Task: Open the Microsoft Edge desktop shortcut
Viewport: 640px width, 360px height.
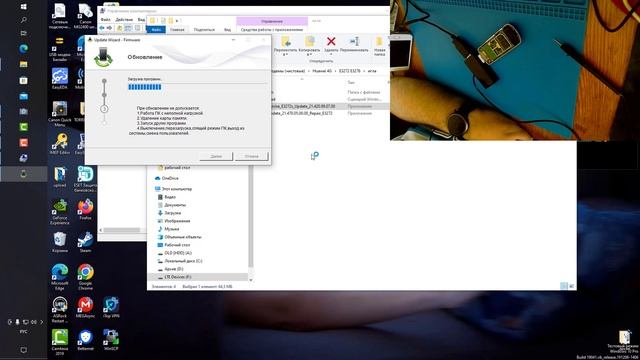Action: (x=60, y=277)
